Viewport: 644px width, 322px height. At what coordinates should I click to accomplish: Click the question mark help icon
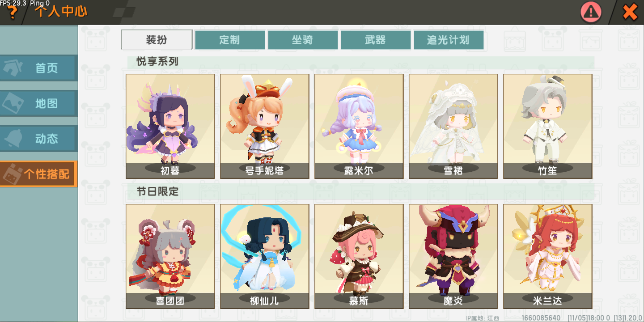(x=12, y=13)
